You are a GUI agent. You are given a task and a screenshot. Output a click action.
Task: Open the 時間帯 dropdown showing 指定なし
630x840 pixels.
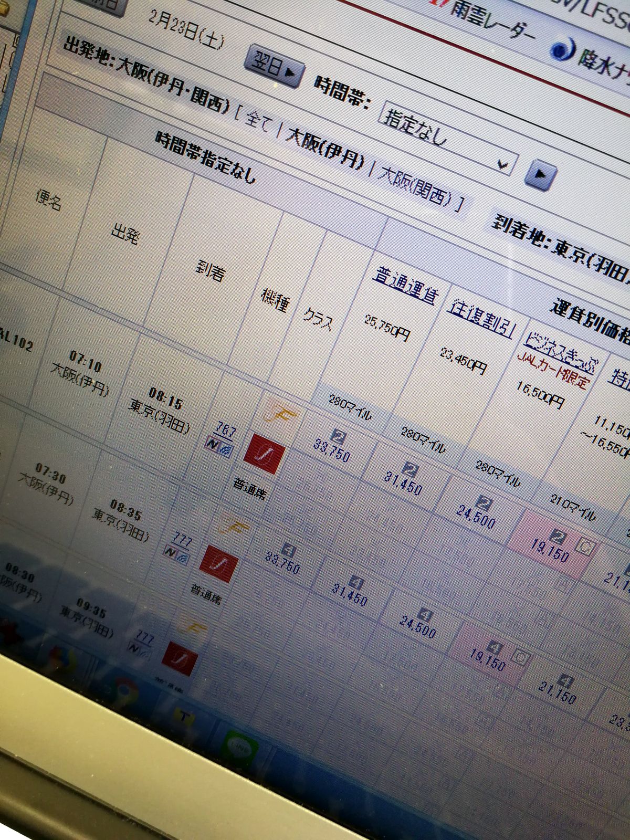pyautogui.click(x=448, y=138)
